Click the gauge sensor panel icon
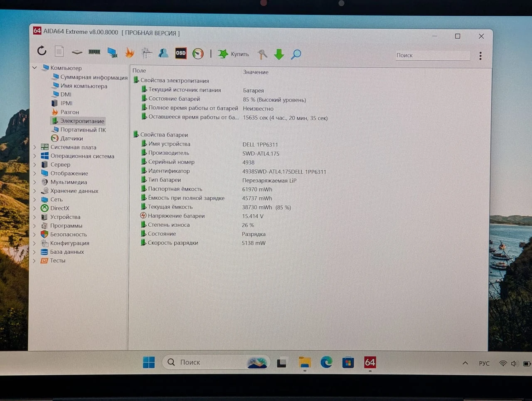Screen dimensions: 532x401 [198, 54]
